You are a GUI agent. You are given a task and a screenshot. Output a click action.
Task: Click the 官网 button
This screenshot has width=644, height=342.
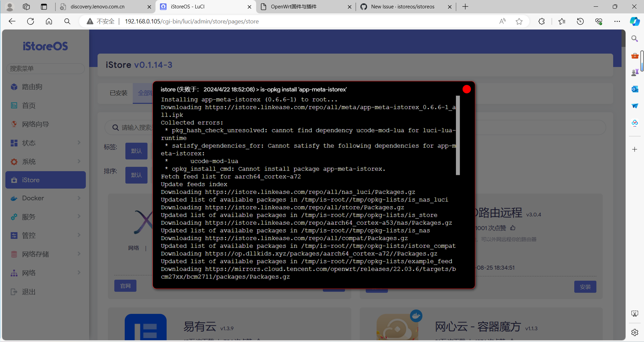(x=125, y=286)
